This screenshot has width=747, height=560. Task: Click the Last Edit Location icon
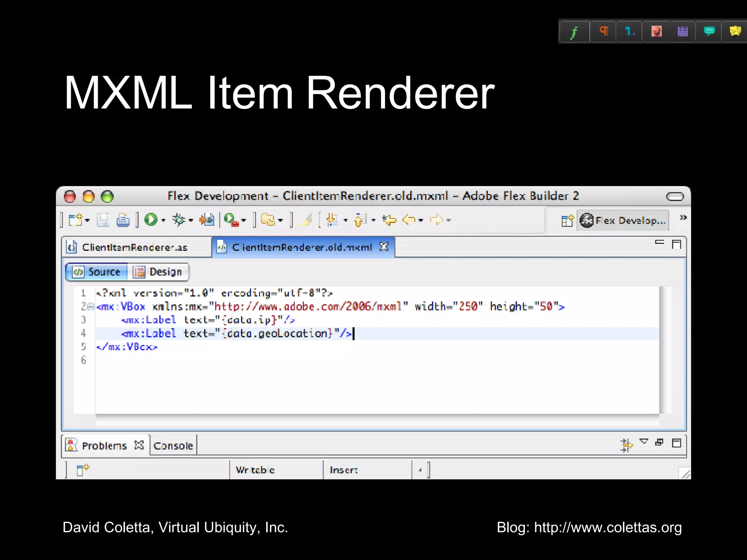point(390,220)
